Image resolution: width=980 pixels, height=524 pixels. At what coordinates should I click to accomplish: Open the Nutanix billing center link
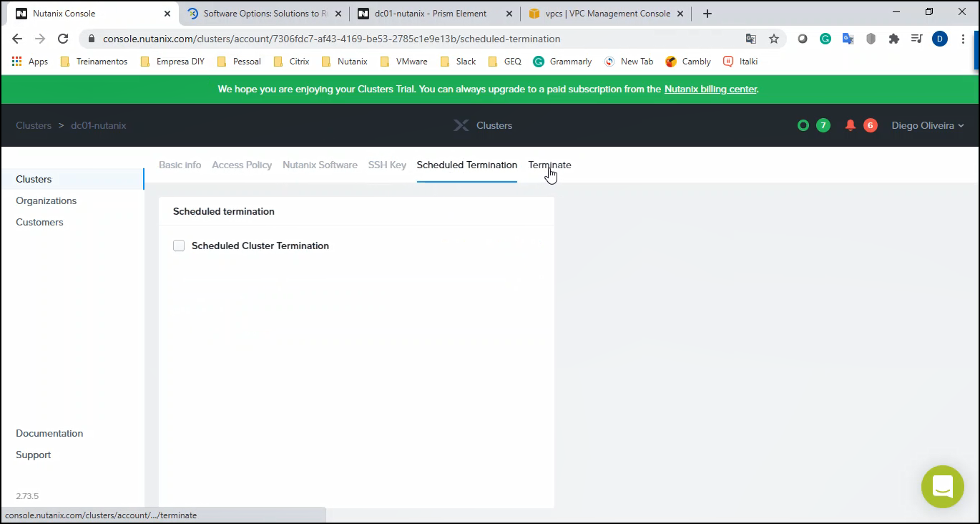click(710, 89)
